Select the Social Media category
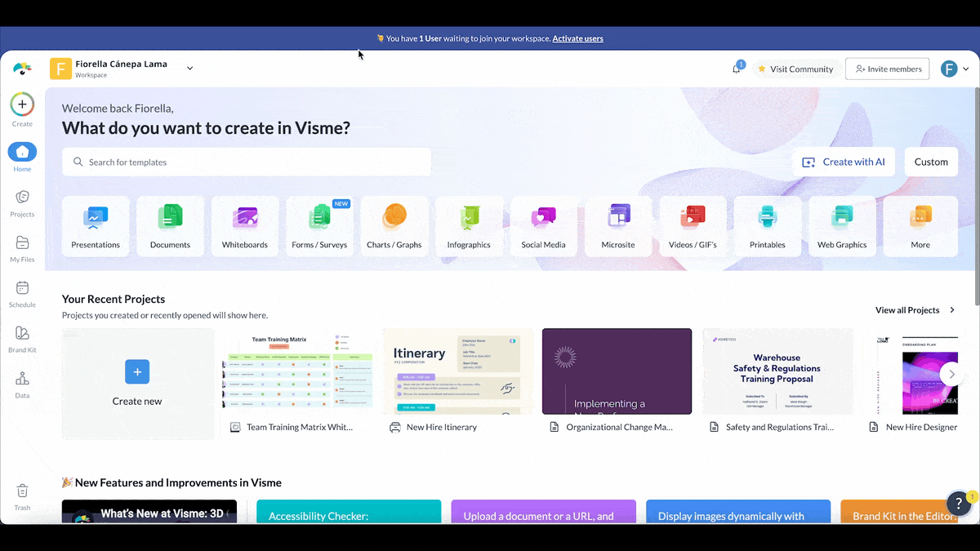980x551 pixels. pos(544,226)
